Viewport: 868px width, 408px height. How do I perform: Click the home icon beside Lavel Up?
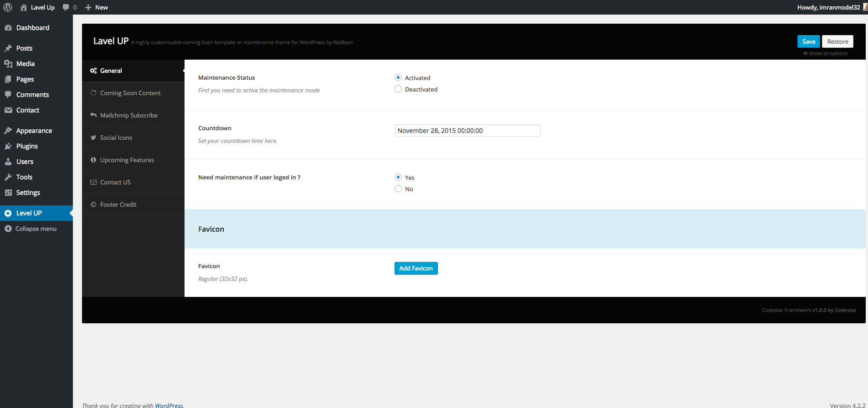pos(24,7)
